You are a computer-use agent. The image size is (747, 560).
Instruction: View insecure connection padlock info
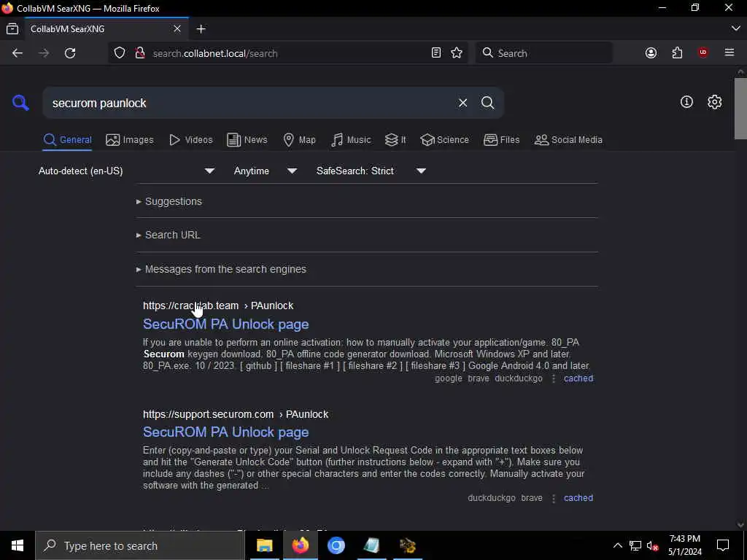point(139,52)
